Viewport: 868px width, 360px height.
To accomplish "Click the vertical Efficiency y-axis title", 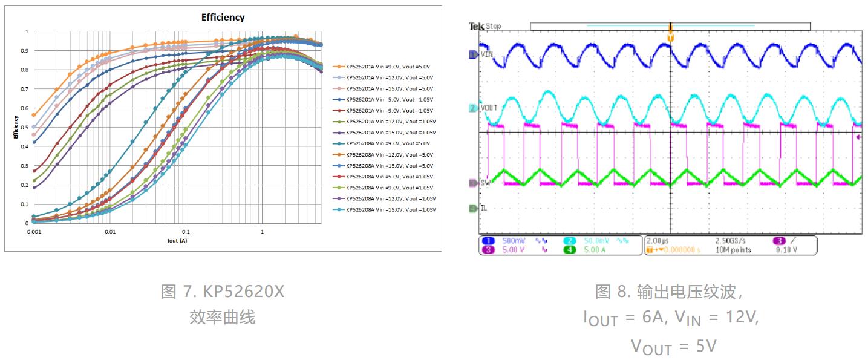I will [16, 127].
